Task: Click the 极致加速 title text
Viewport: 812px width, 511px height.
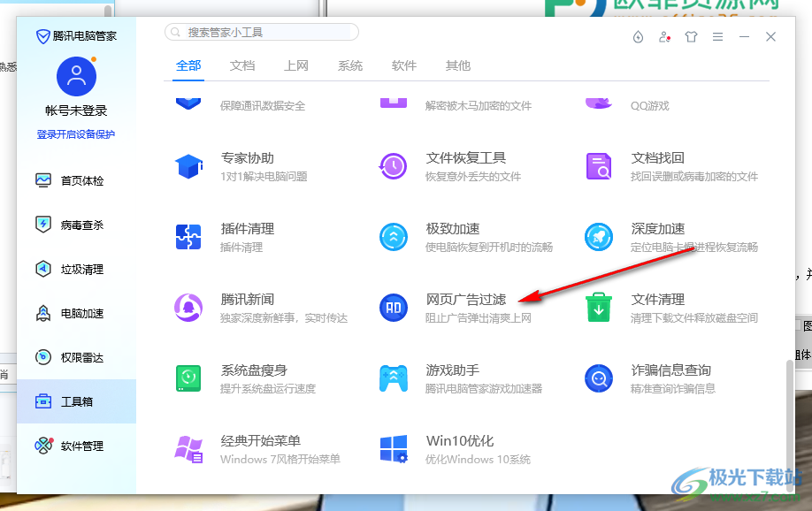Action: point(453,228)
